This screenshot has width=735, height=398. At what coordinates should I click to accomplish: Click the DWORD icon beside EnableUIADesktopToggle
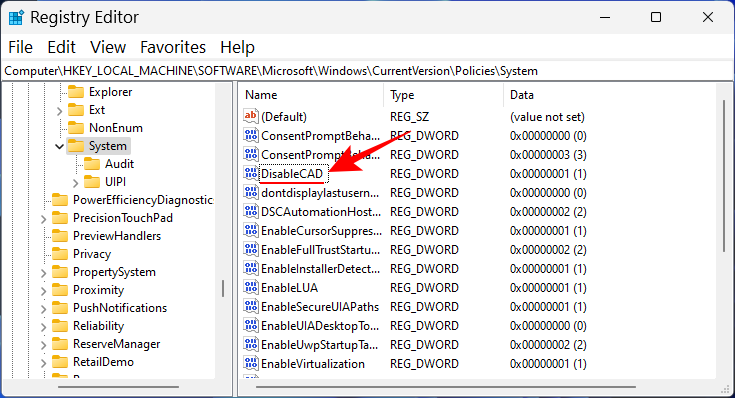[x=251, y=325]
